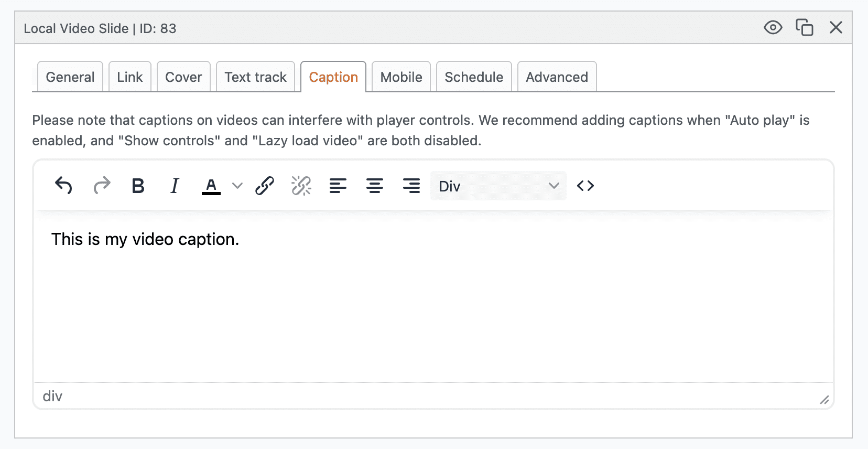Toggle bold formatting
Viewport: 868px width, 449px height.
138,186
